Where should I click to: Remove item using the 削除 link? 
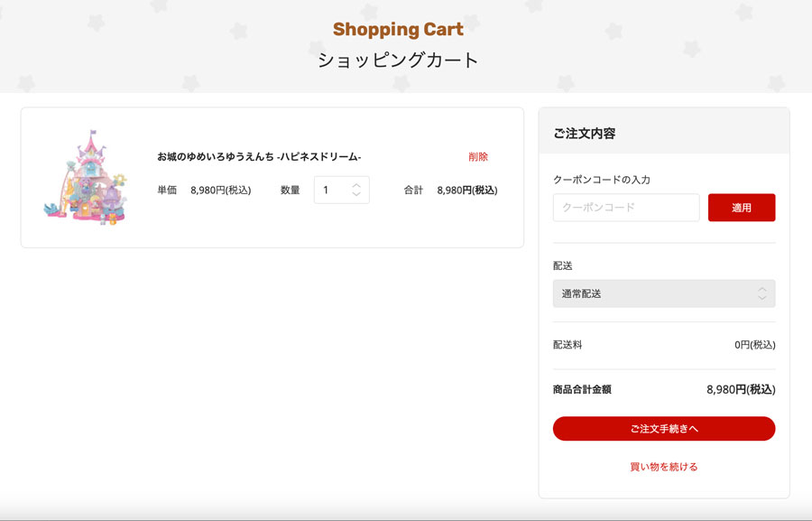478,156
